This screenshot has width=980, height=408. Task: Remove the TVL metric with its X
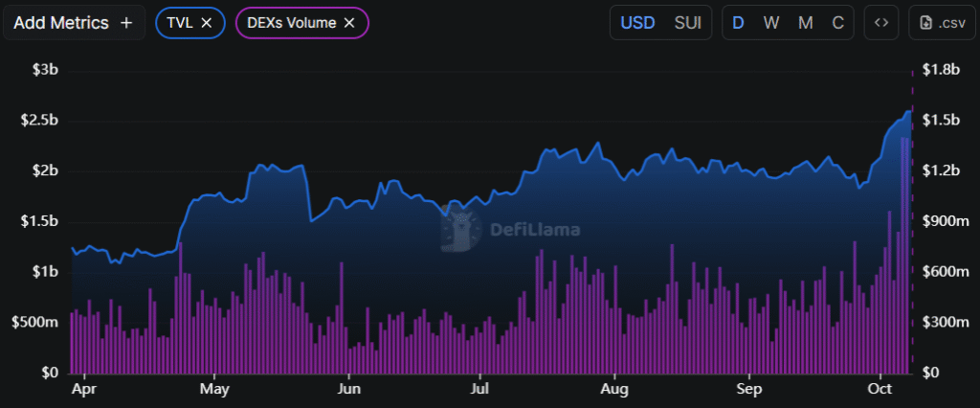pos(206,22)
